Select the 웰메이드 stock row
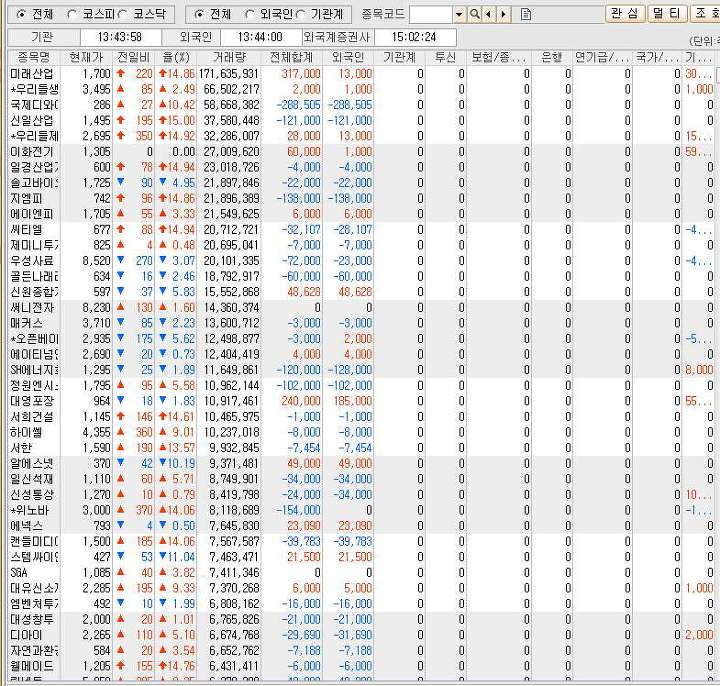This screenshot has height=686, width=720. 361,666
